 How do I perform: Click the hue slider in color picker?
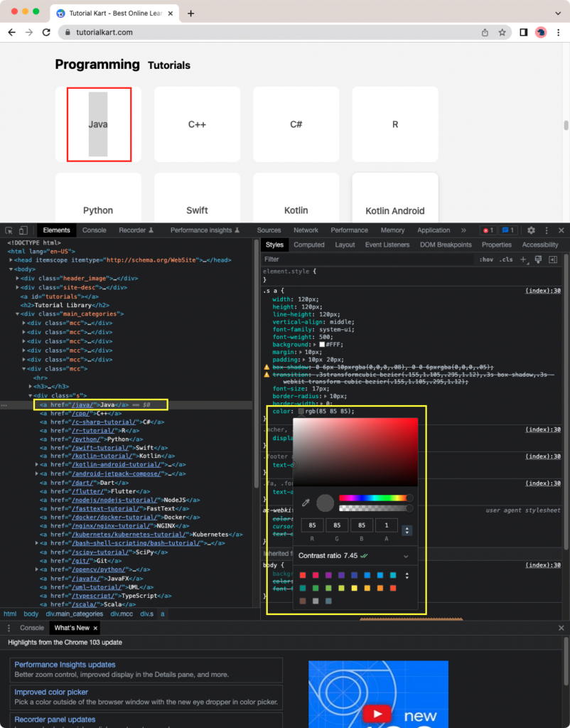[375, 498]
